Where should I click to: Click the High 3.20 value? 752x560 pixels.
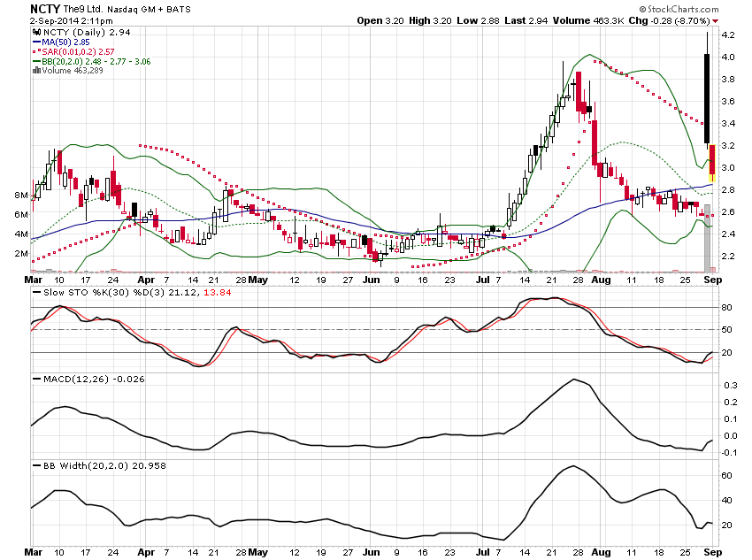click(x=430, y=20)
